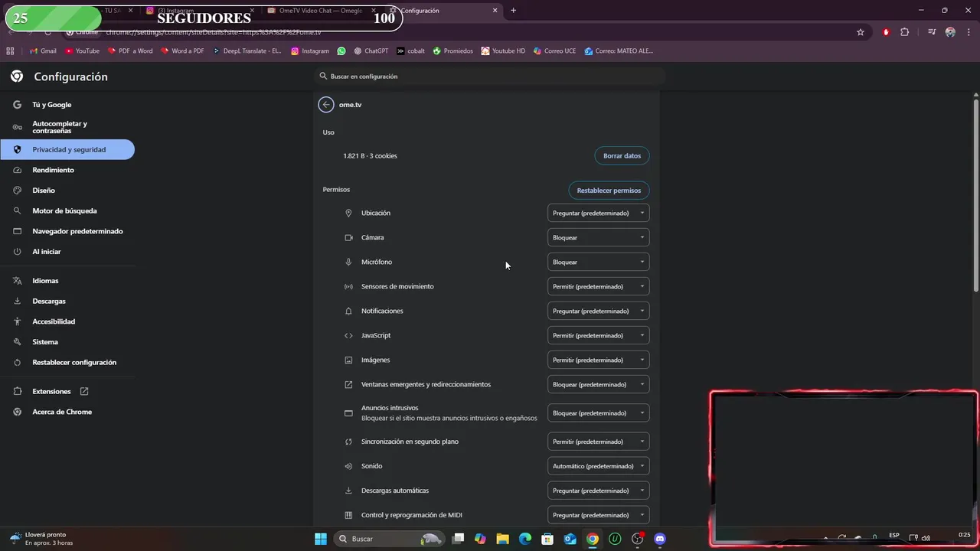
Task: Click the search magnifier in settings
Action: point(324,77)
